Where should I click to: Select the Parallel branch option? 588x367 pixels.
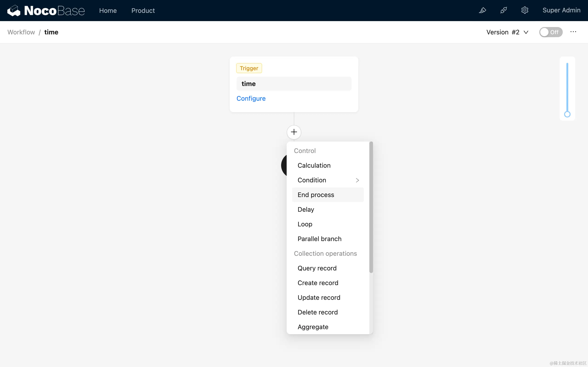tap(319, 239)
